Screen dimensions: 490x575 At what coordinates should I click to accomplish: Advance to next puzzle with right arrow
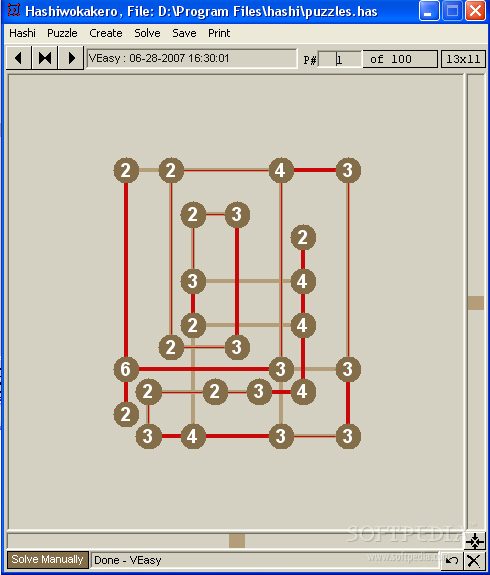[71, 58]
